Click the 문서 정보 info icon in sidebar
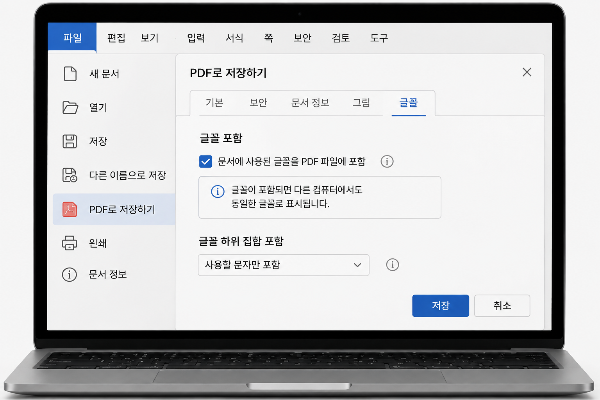 click(x=69, y=274)
